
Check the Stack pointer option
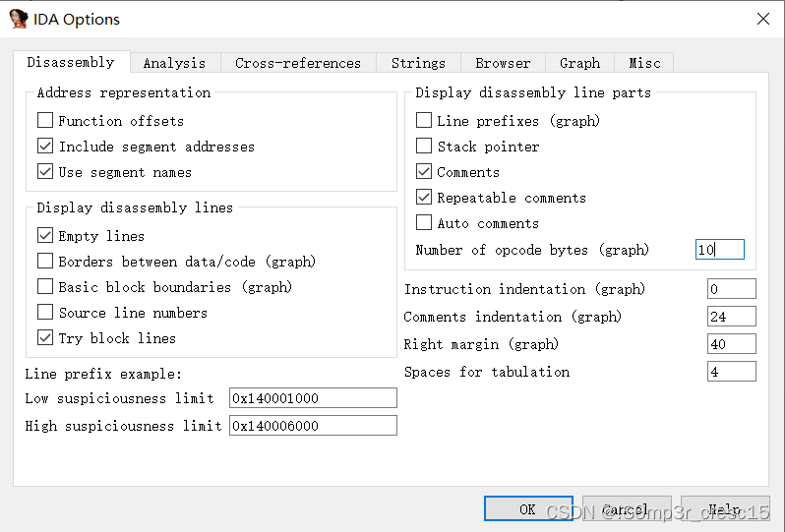click(424, 147)
